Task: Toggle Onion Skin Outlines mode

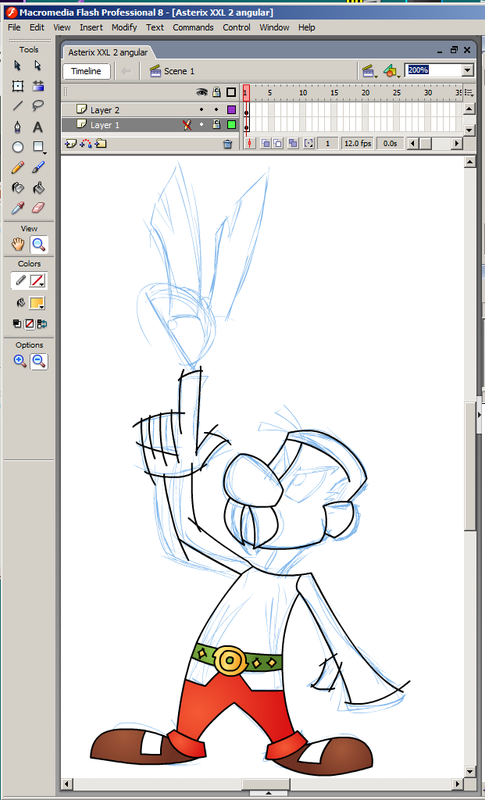Action: click(x=278, y=143)
